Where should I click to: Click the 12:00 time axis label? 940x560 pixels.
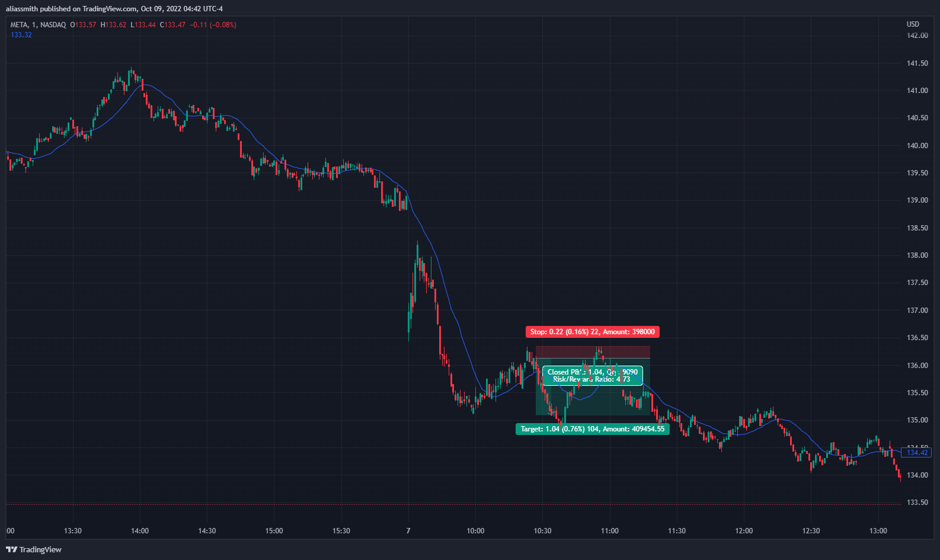tap(744, 531)
